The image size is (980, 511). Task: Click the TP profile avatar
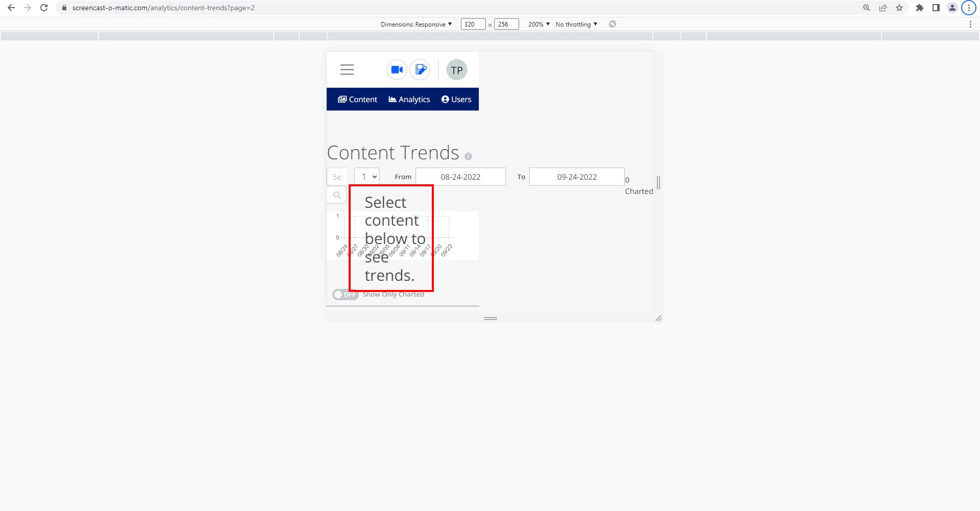coord(456,69)
